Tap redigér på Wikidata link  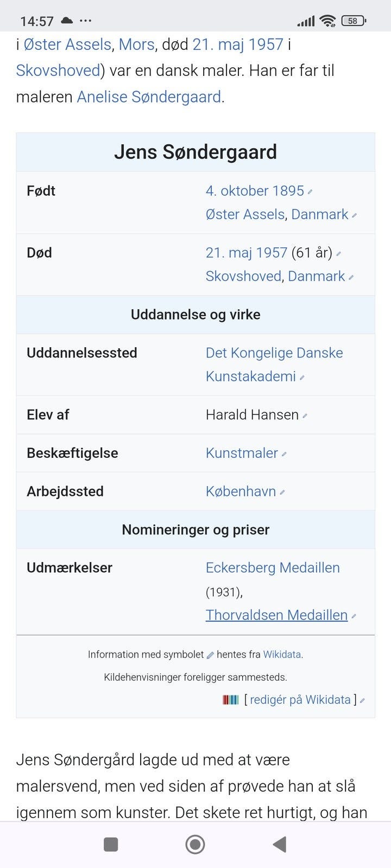300,700
